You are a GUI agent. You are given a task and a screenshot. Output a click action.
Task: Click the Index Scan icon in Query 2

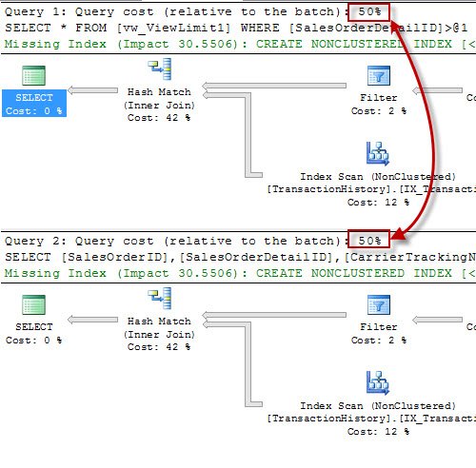tap(378, 383)
